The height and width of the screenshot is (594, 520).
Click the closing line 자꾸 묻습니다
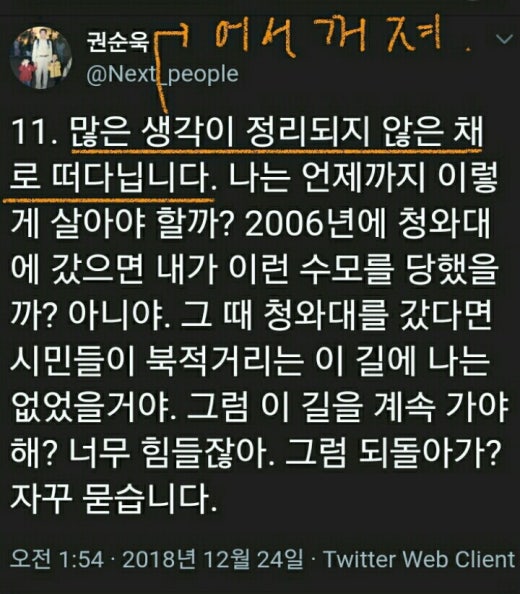[x=113, y=498]
